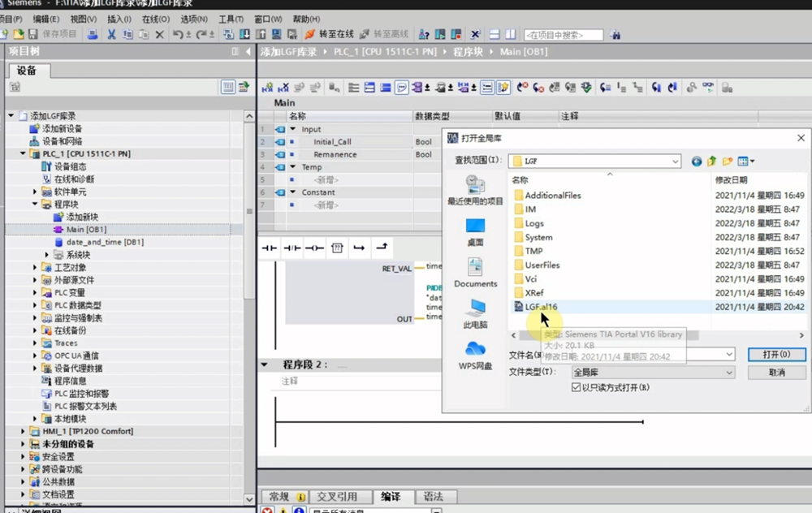
Task: Open the 文件类型 全局库 dropdown
Action: click(729, 373)
